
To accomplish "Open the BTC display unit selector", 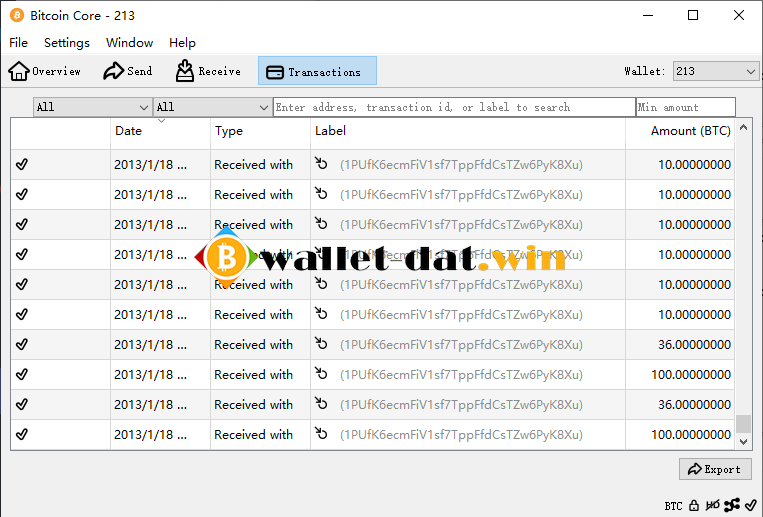I will point(673,506).
